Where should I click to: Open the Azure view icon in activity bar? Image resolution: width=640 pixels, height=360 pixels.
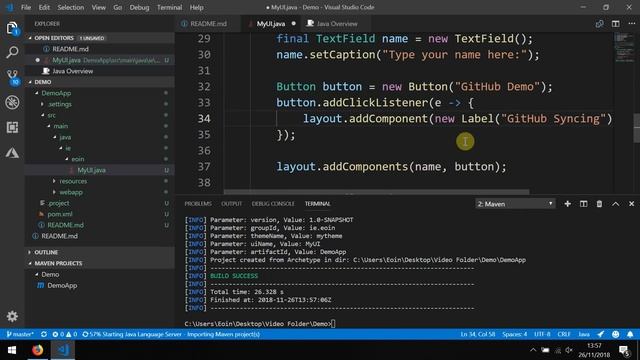click(12, 153)
